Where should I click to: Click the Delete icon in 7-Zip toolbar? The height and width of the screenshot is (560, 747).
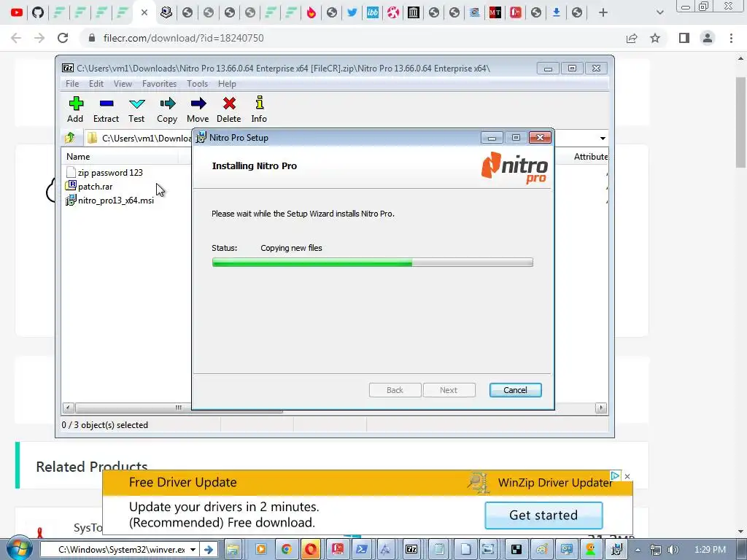point(228,109)
